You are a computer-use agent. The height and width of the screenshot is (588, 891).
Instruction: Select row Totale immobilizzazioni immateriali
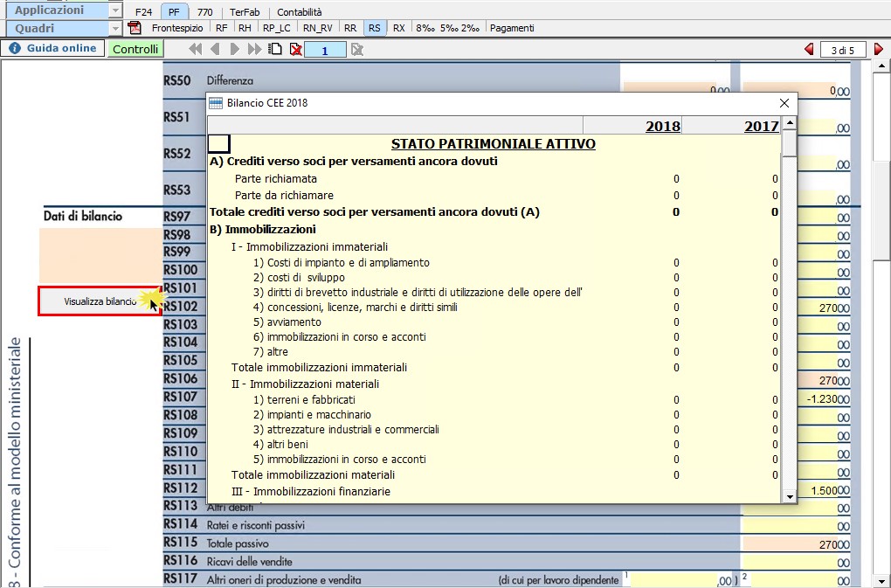click(494, 367)
